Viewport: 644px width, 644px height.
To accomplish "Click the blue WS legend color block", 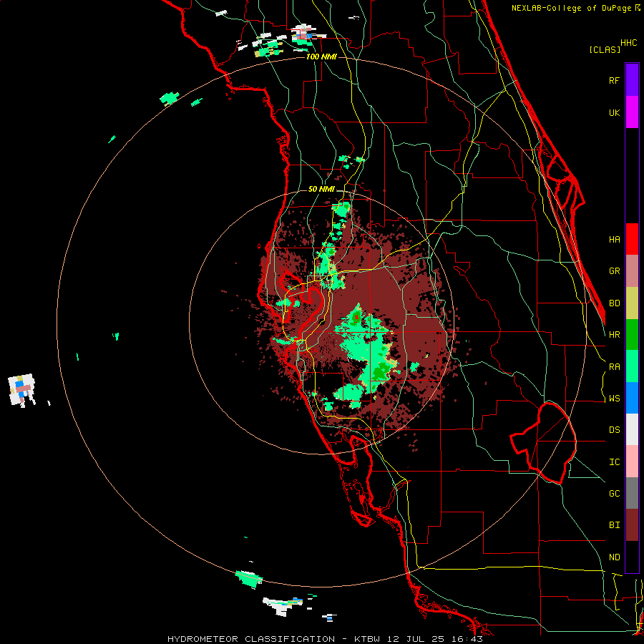I will [x=632, y=398].
